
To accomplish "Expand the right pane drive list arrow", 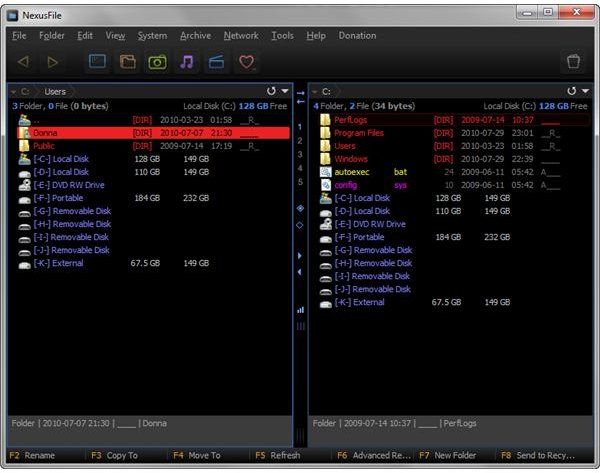I will click(x=315, y=92).
